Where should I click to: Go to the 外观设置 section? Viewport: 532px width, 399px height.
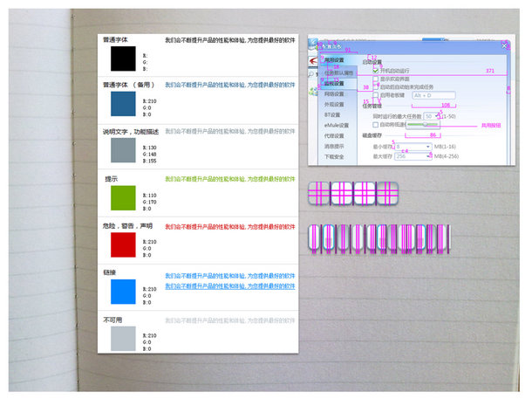(334, 103)
